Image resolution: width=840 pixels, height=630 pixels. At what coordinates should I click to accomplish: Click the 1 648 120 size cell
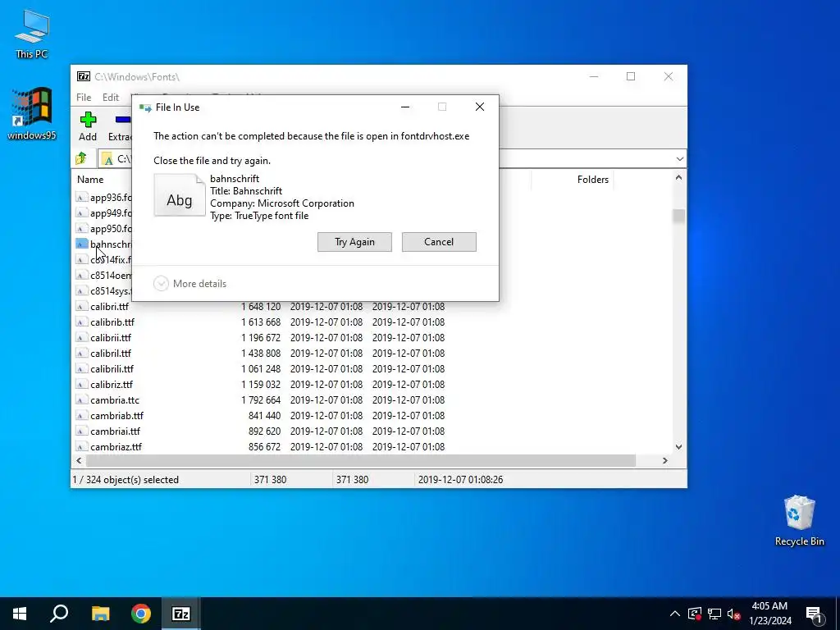click(x=261, y=307)
